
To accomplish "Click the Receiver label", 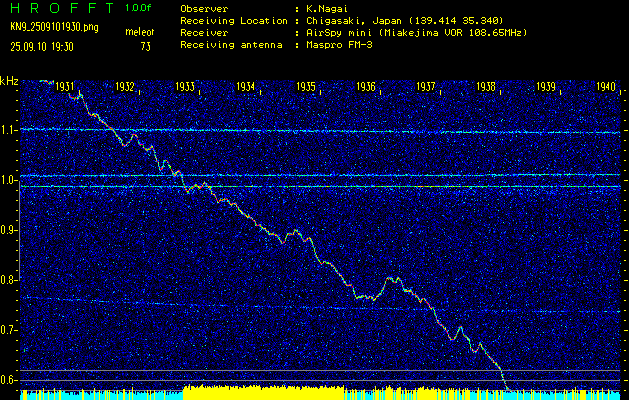I will click(204, 32).
